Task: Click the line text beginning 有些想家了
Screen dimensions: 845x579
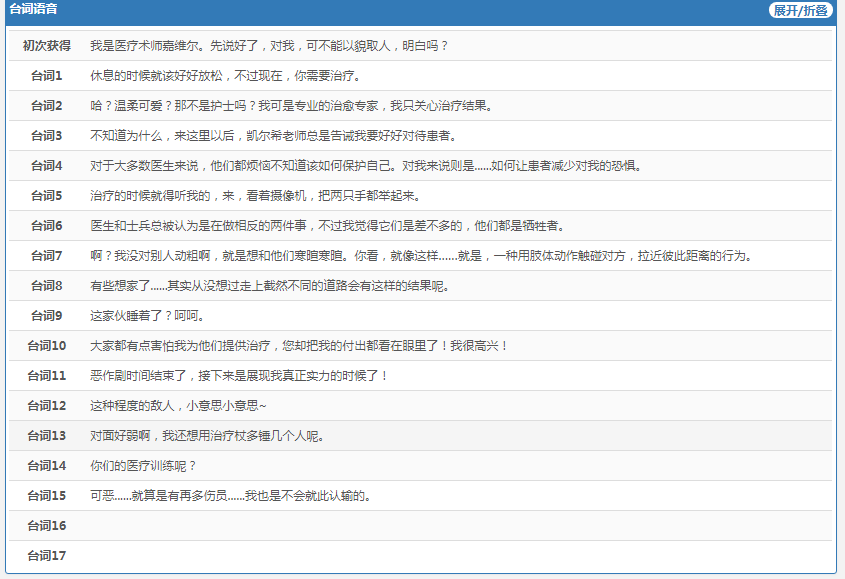Action: [x=269, y=286]
